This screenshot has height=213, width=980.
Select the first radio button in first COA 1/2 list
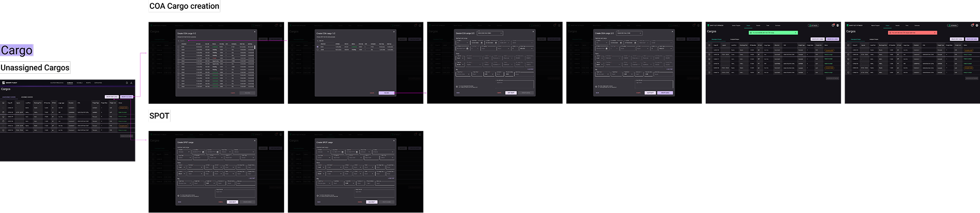click(178, 47)
